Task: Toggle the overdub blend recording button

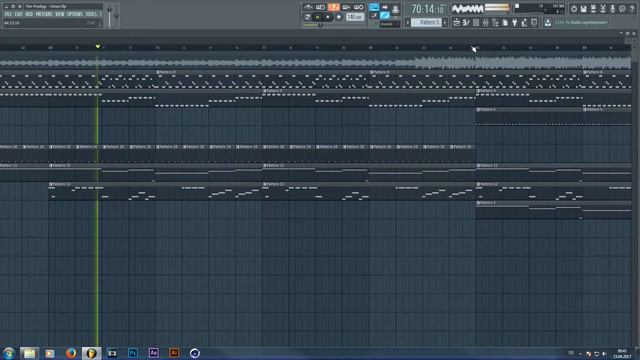Action: [346, 7]
